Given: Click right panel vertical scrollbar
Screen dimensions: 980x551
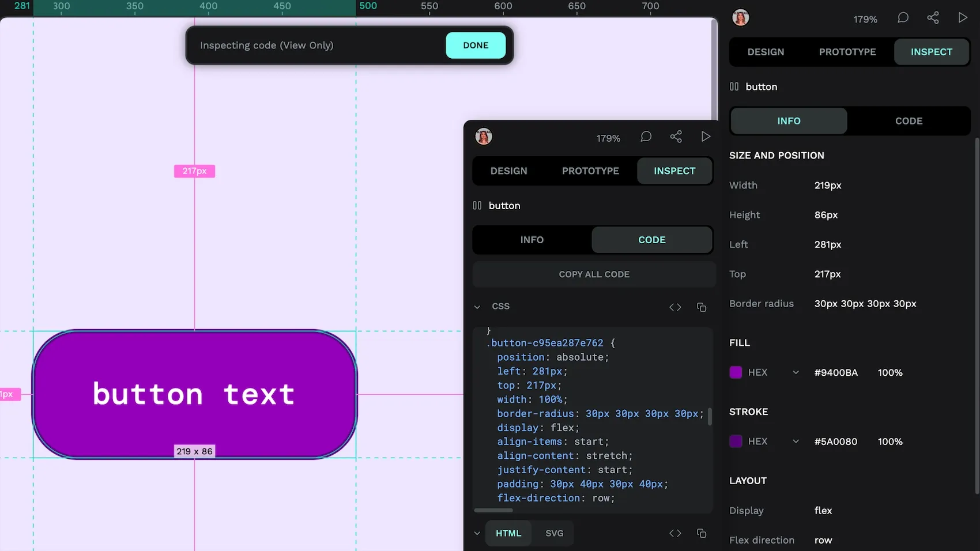Looking at the screenshot, I should coord(977,316).
